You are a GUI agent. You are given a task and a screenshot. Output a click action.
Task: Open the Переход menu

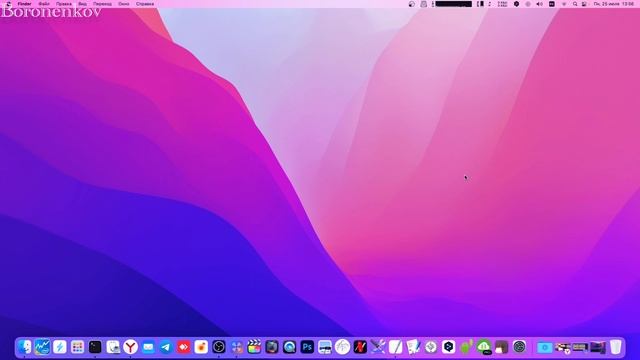(x=102, y=4)
